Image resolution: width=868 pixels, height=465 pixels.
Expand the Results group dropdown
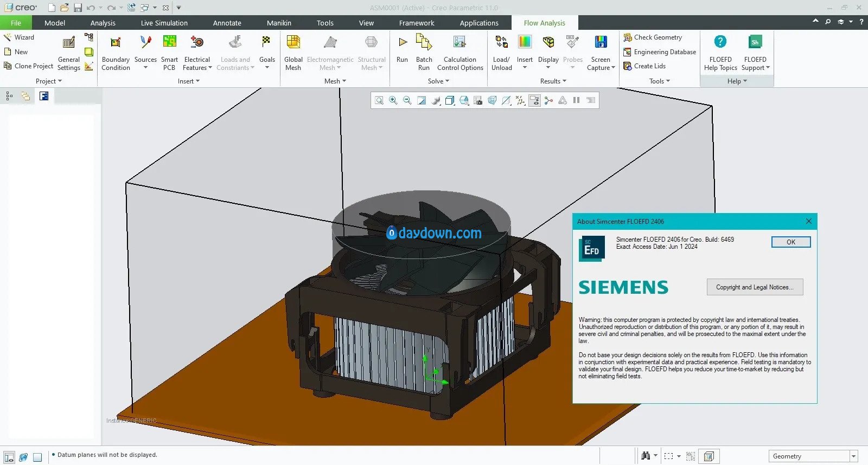(x=553, y=81)
